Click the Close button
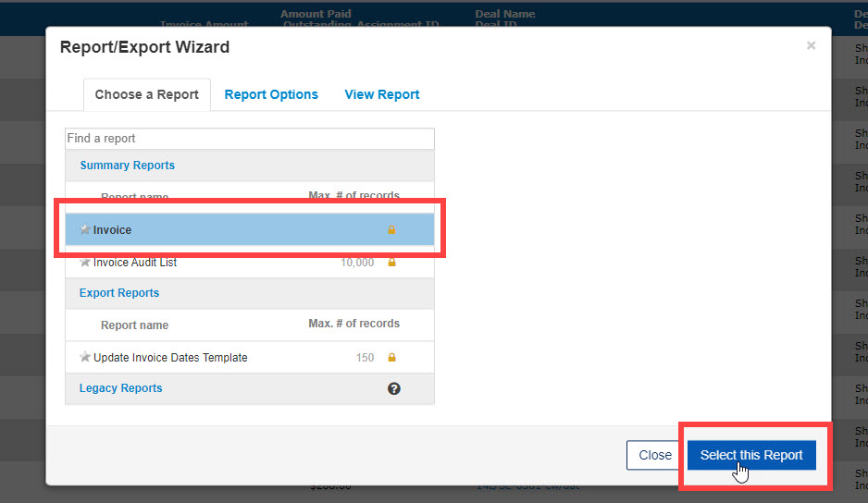Image resolution: width=868 pixels, height=503 pixels. coord(655,455)
